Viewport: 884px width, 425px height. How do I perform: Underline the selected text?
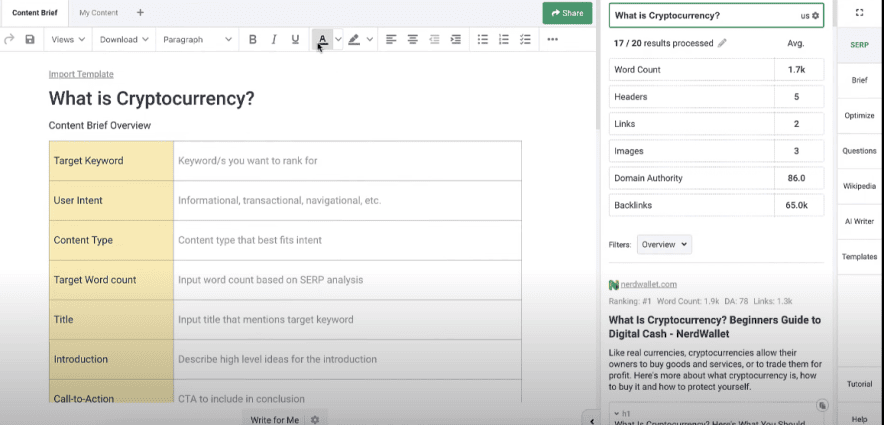(x=295, y=40)
